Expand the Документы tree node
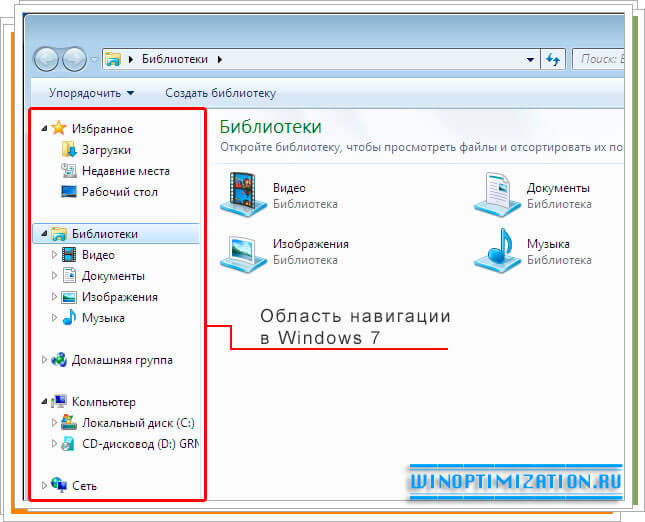Viewport: 645px width, 522px height. pos(54,276)
